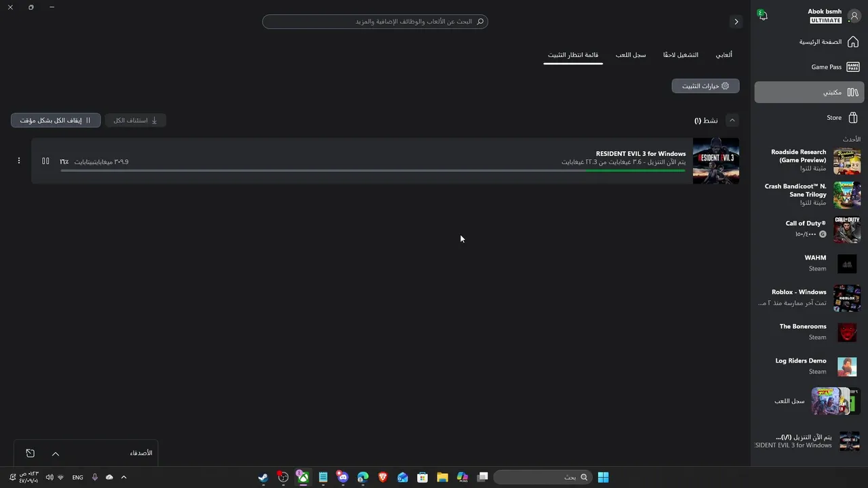
Task: Open Microsoft Edge from taskbar
Action: coord(363,477)
